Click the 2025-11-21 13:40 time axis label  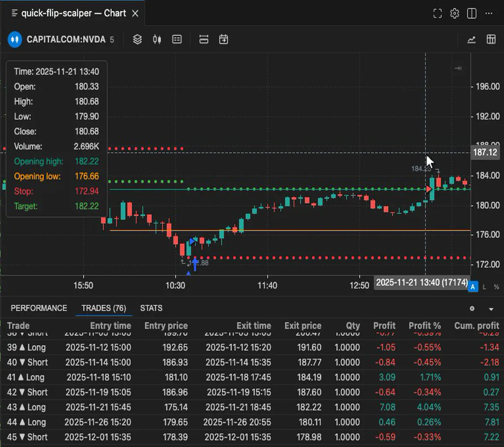click(x=422, y=283)
